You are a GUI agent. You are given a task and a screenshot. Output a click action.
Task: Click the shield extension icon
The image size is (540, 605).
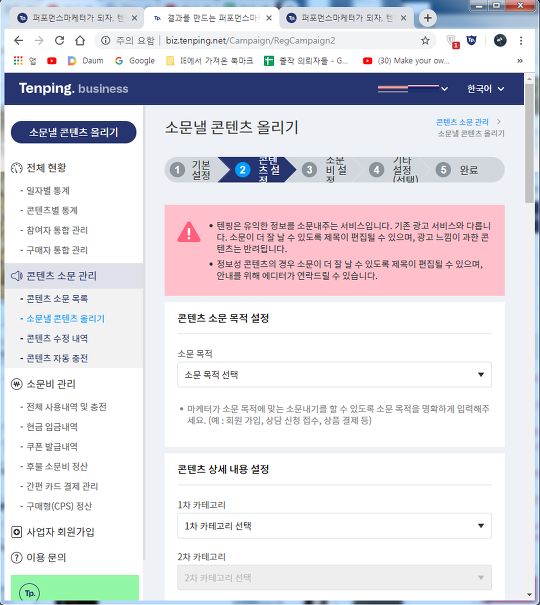coord(471,40)
